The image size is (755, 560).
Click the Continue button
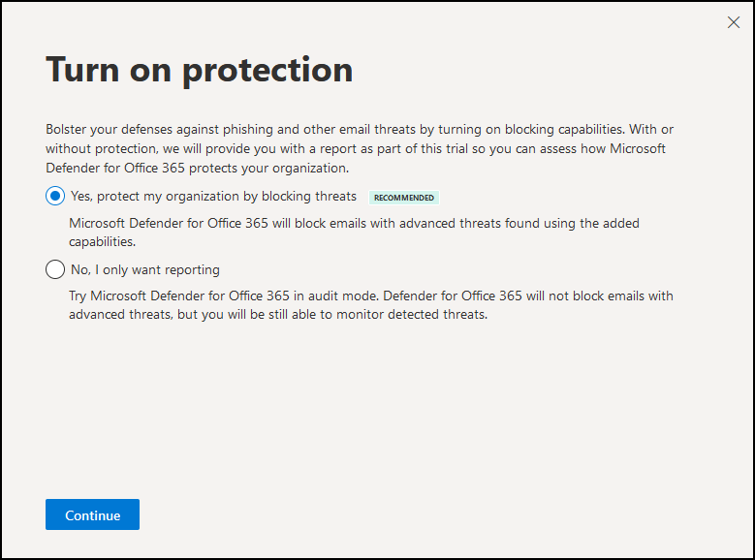point(92,514)
